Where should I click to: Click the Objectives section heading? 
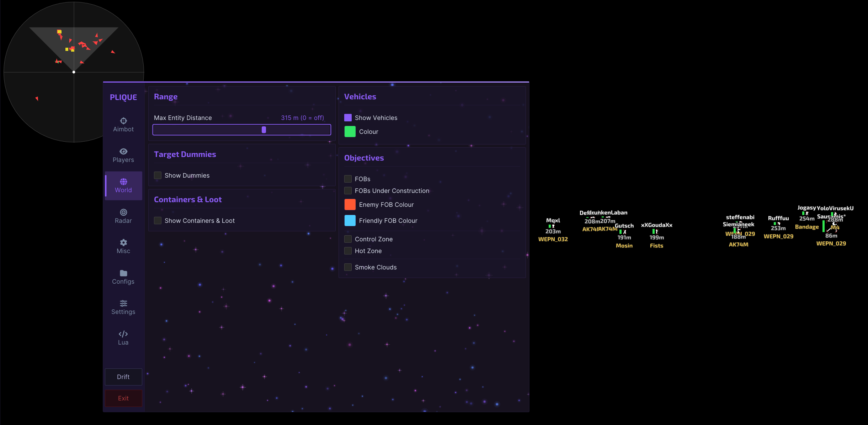(364, 158)
